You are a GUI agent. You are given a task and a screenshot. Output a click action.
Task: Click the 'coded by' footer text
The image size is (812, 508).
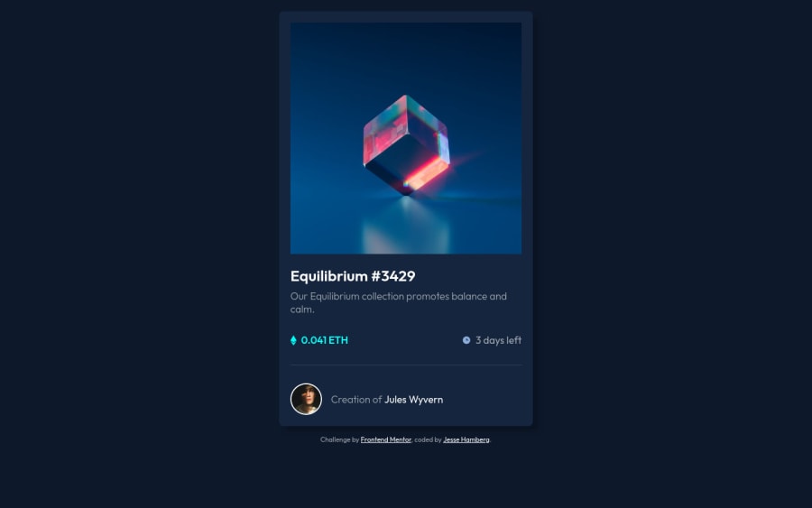click(428, 439)
